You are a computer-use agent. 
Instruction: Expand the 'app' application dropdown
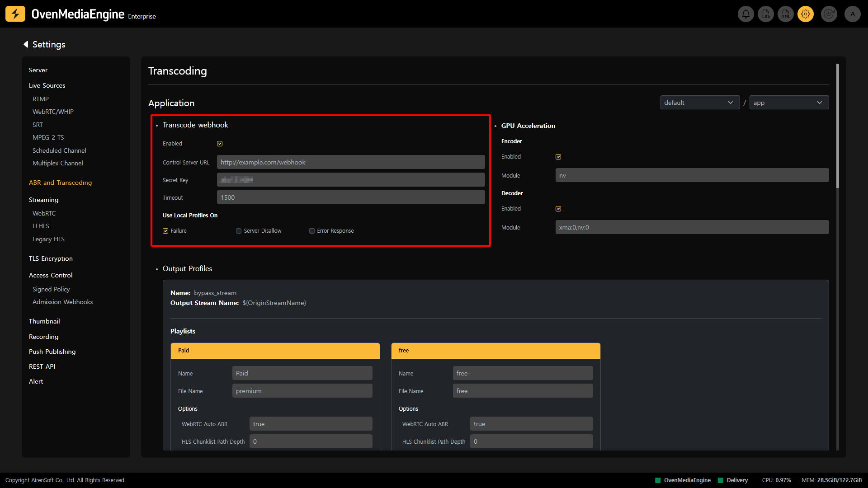pyautogui.click(x=789, y=103)
